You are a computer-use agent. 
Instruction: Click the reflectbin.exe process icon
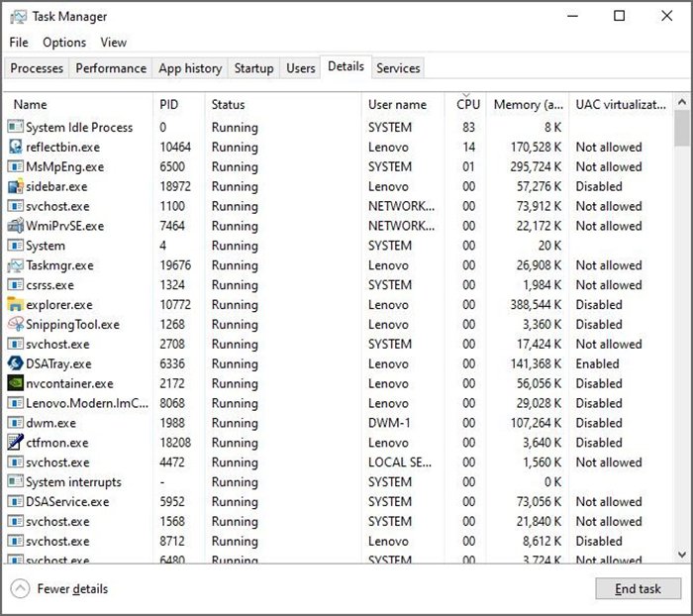pyautogui.click(x=15, y=147)
